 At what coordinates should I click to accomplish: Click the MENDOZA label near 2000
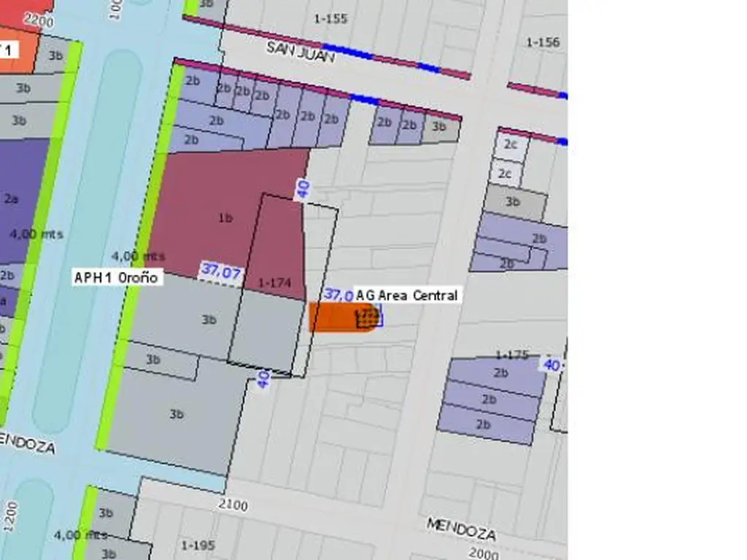[460, 529]
